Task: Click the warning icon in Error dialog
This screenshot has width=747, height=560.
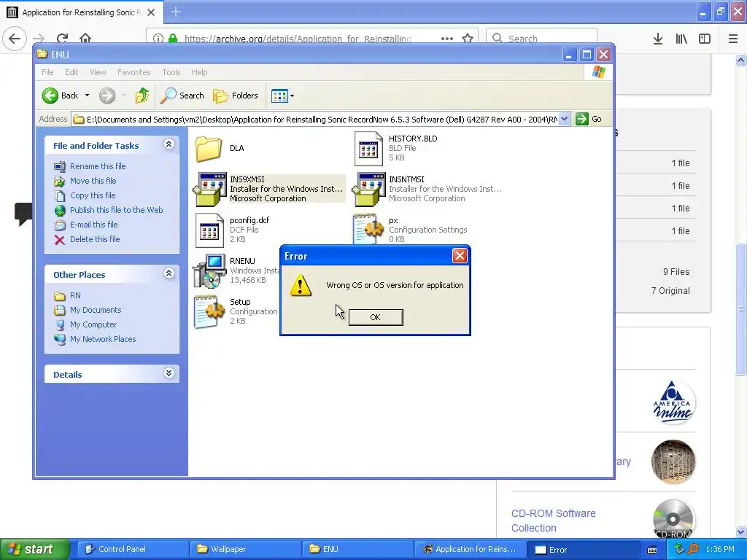Action: (300, 285)
